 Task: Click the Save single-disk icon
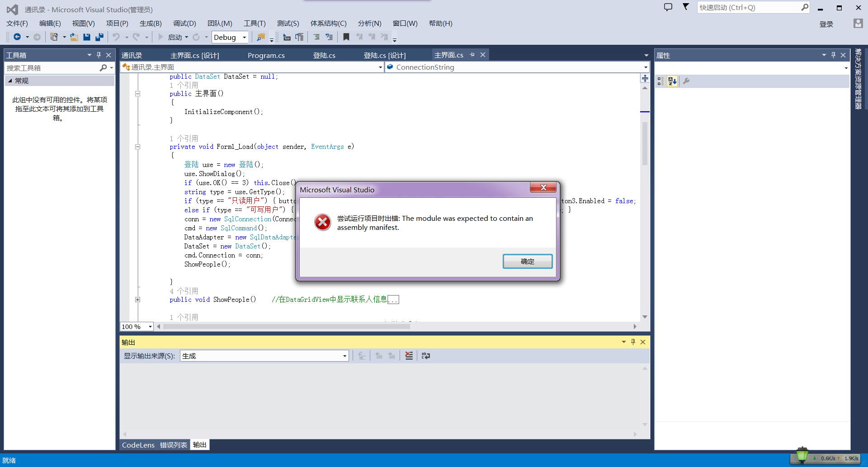click(87, 37)
